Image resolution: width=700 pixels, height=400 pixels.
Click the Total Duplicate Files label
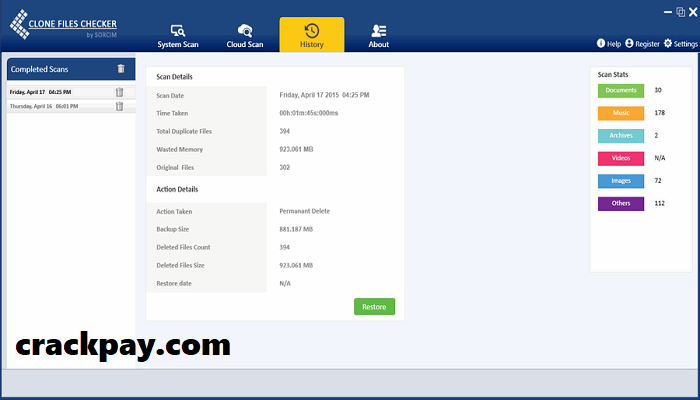pos(184,131)
